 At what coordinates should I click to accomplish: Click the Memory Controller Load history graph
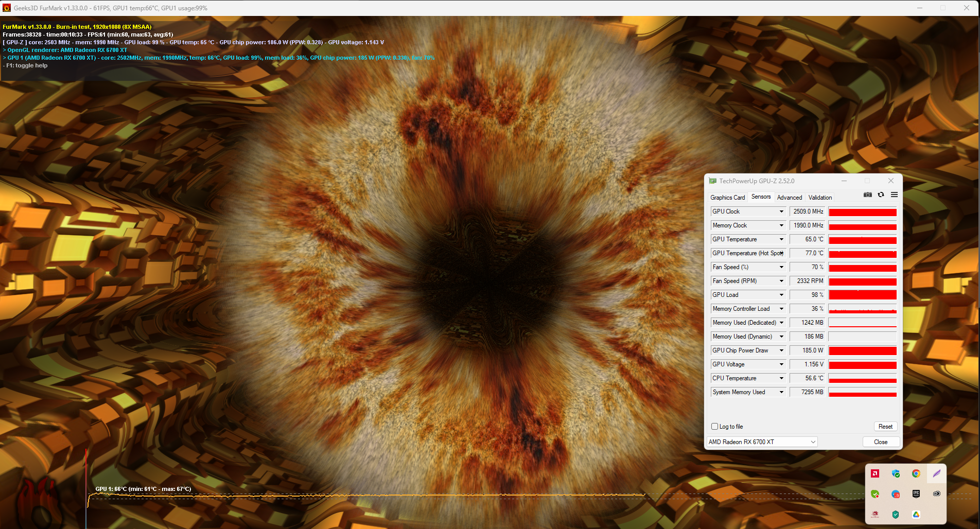pyautogui.click(x=863, y=309)
